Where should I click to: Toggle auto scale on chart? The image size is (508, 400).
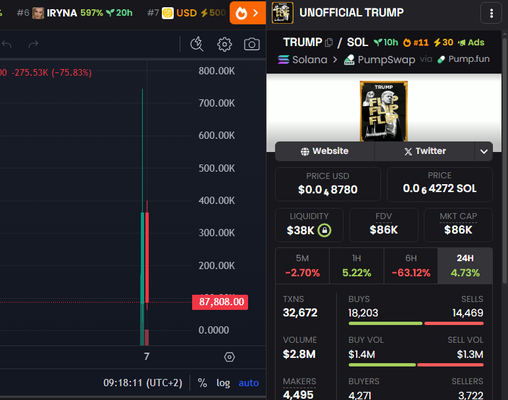click(x=248, y=383)
